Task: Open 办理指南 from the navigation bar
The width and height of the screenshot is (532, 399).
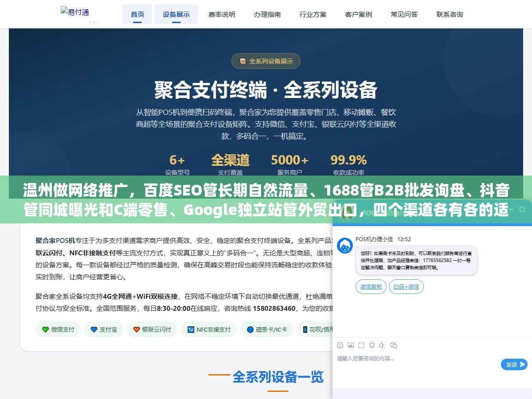Action: [267, 14]
